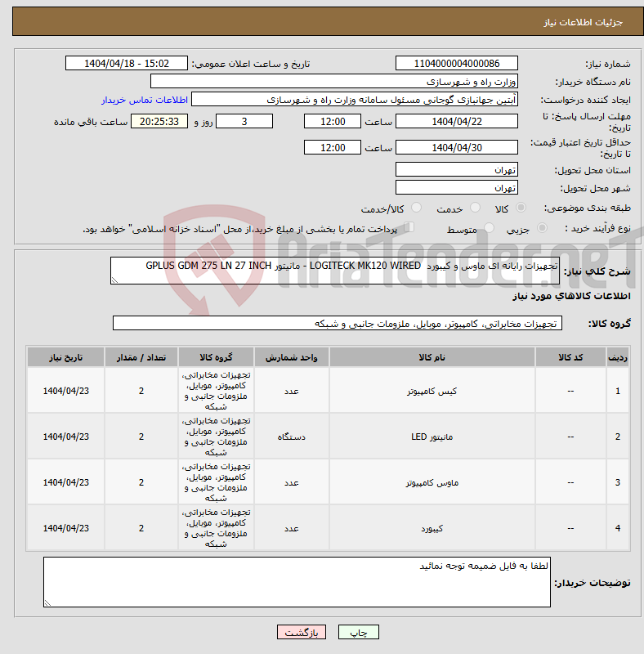
Task: Click the مانیتور LED item name
Action: (x=432, y=437)
